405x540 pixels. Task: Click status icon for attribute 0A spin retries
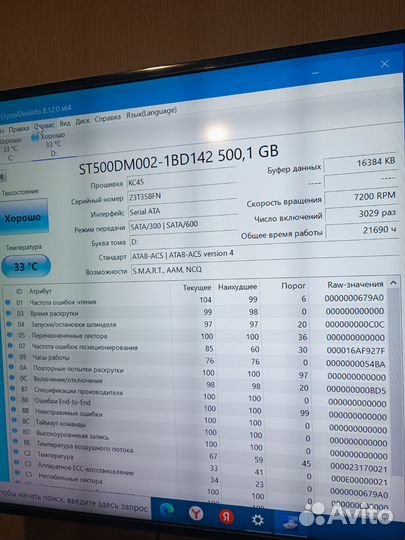click(x=12, y=367)
